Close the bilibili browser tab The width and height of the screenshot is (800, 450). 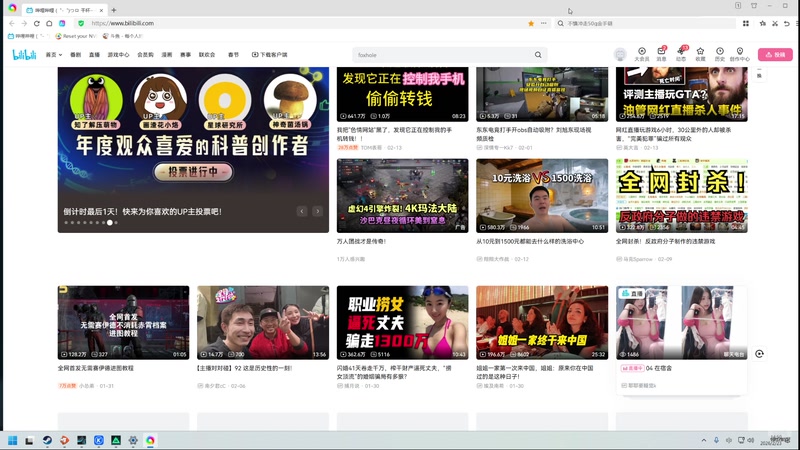[x=102, y=10]
